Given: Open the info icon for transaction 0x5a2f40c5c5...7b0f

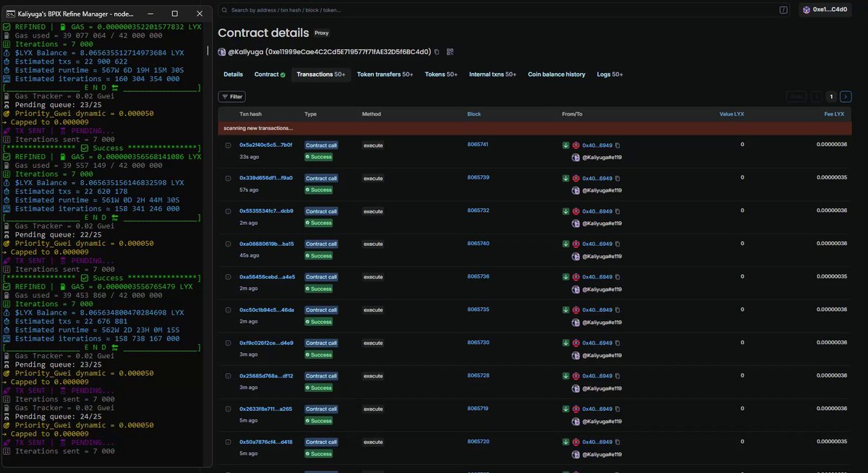Looking at the screenshot, I should (228, 145).
